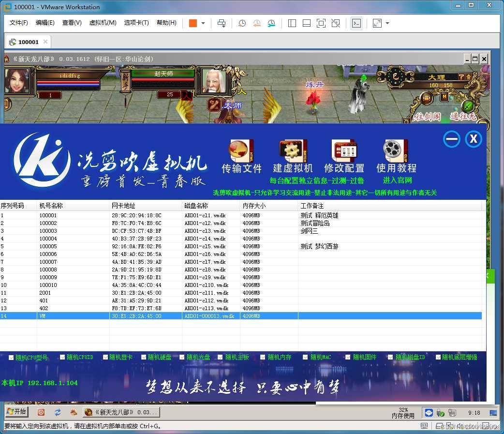Image resolution: width=504 pixels, height=434 pixels.
Task: Toggle the 随机显卡 checkbox
Action: [x=105, y=357]
